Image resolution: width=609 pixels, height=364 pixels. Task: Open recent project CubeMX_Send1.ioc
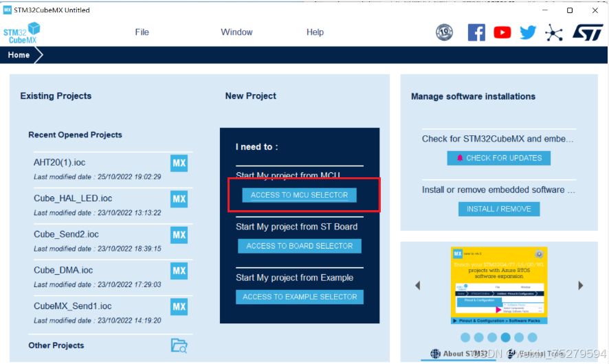point(73,306)
